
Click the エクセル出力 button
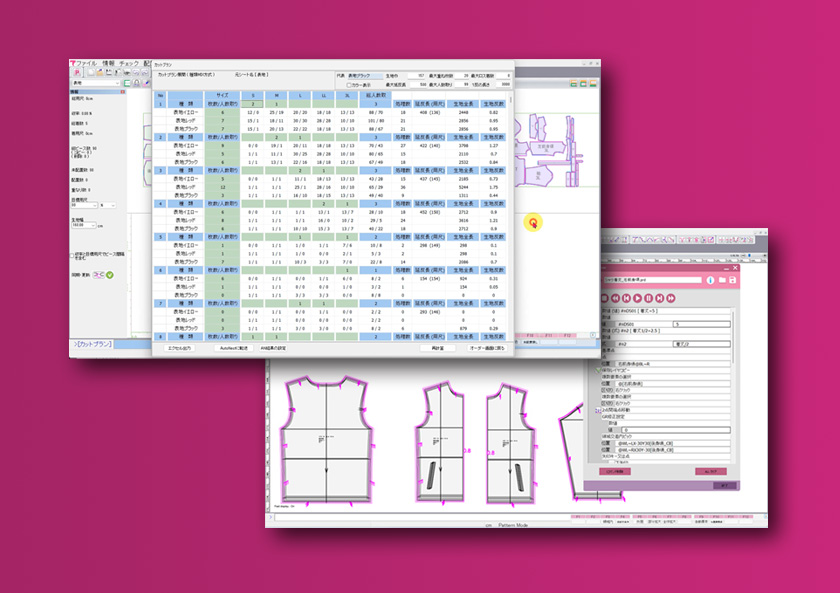(179, 349)
